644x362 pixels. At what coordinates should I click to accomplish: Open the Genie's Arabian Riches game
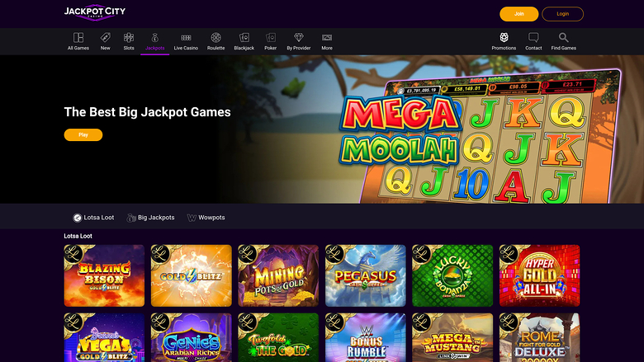coord(192,338)
